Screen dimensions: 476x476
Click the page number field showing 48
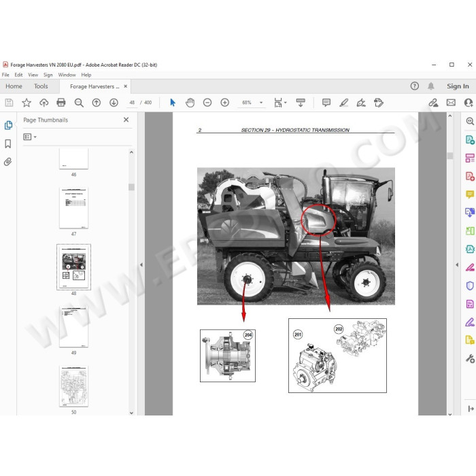[x=132, y=103]
